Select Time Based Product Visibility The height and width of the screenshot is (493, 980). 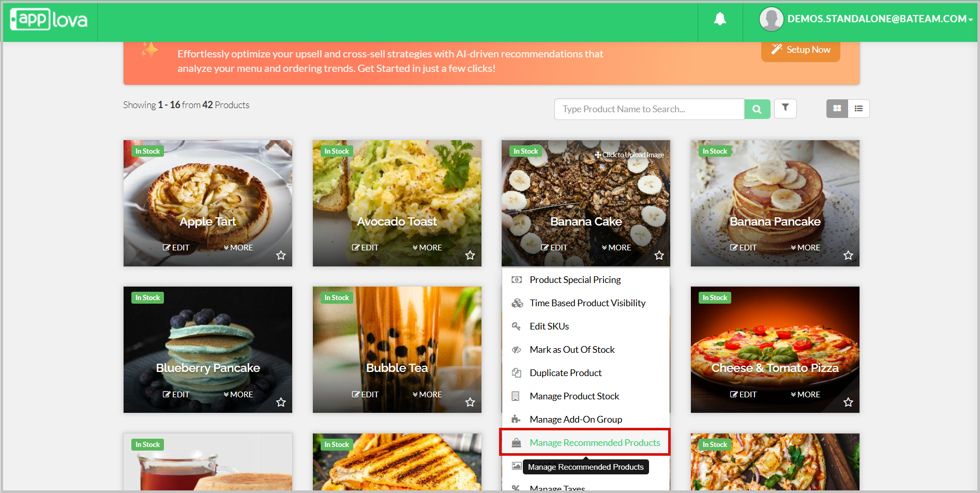[x=586, y=303]
